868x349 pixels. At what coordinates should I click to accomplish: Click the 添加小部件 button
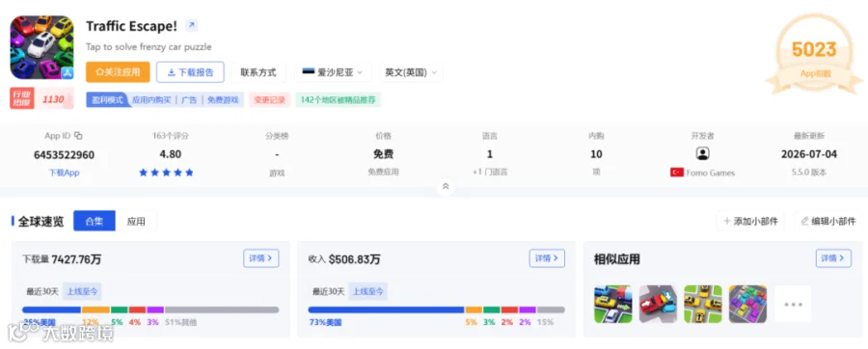(750, 221)
